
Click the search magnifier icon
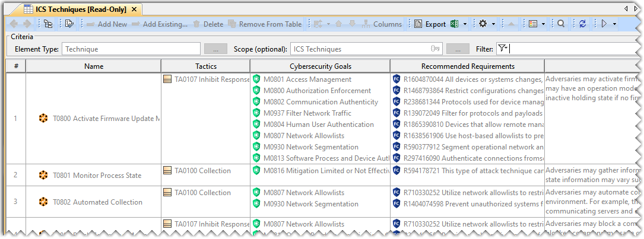point(561,24)
